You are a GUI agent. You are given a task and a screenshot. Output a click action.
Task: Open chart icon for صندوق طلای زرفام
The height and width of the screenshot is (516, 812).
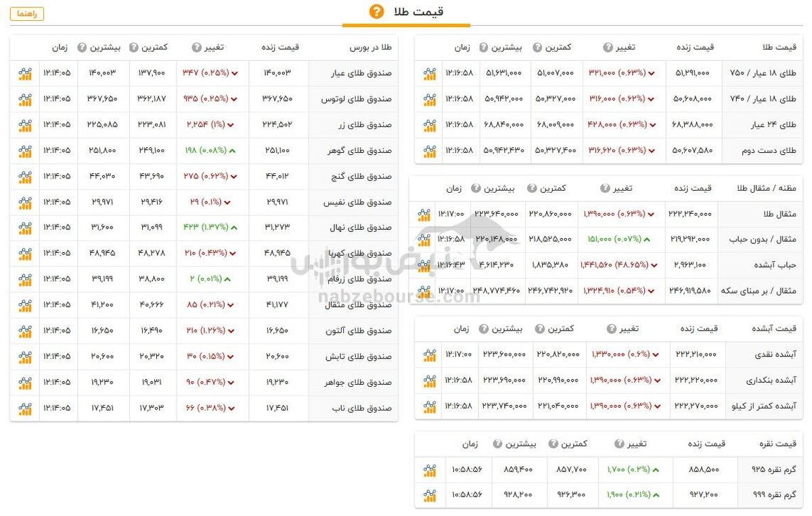coord(25,279)
